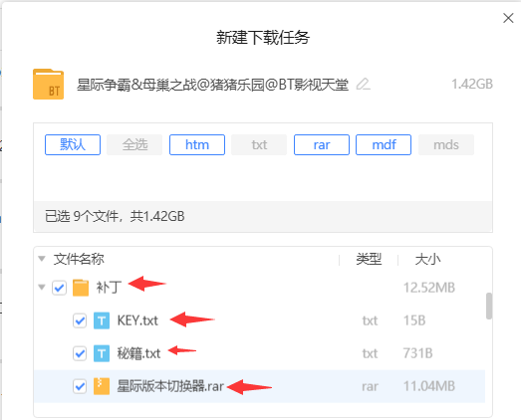This screenshot has width=521, height=420.
Task: Collapse the 补丁 folder tree arrow
Action: 42,287
